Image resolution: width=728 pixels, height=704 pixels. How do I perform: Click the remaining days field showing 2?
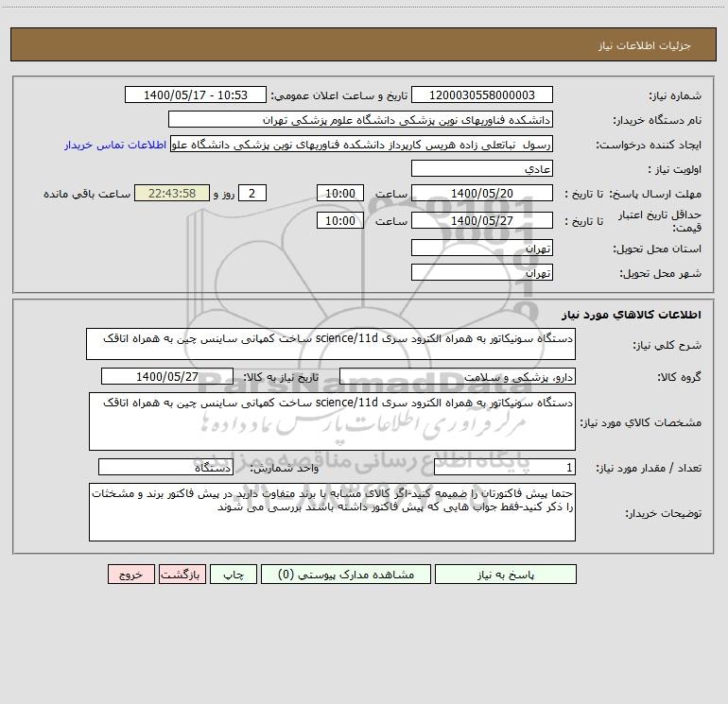click(x=252, y=194)
